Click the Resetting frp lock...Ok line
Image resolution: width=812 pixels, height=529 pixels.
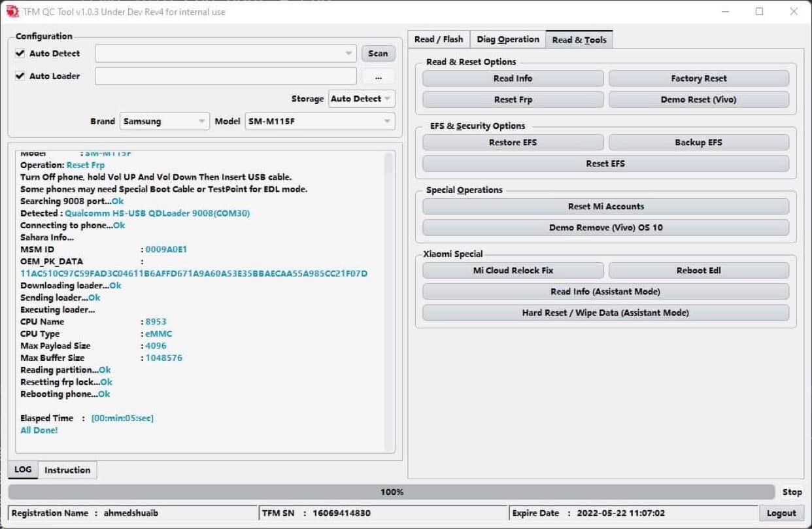(x=66, y=382)
